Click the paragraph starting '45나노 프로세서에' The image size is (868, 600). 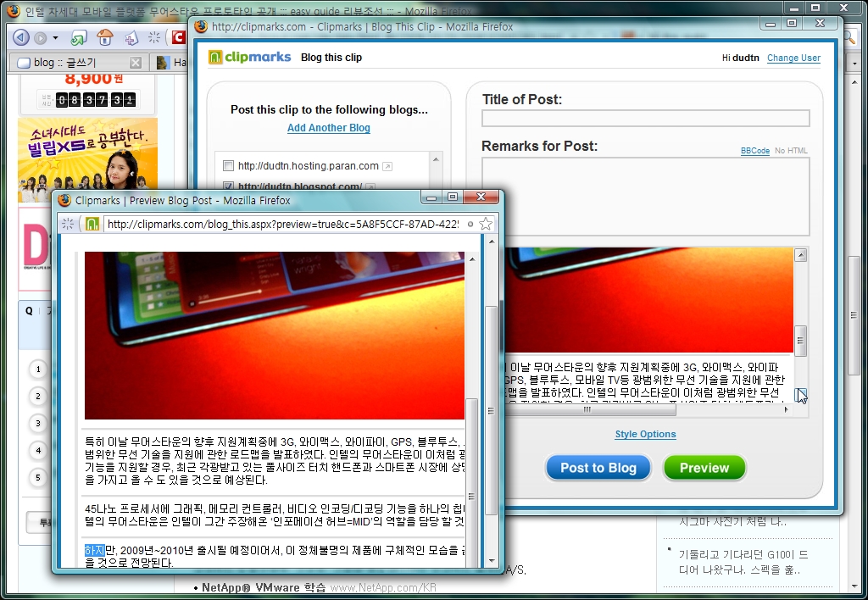(274, 514)
